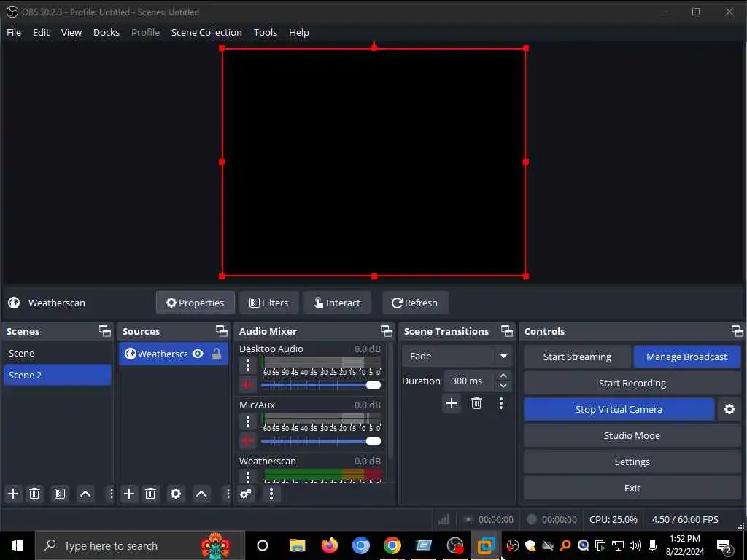Open the Docks menu
The width and height of the screenshot is (747, 560).
click(107, 32)
